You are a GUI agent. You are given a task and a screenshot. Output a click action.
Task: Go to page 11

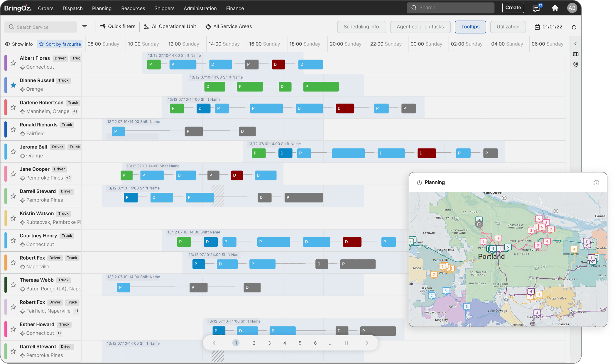coord(346,343)
